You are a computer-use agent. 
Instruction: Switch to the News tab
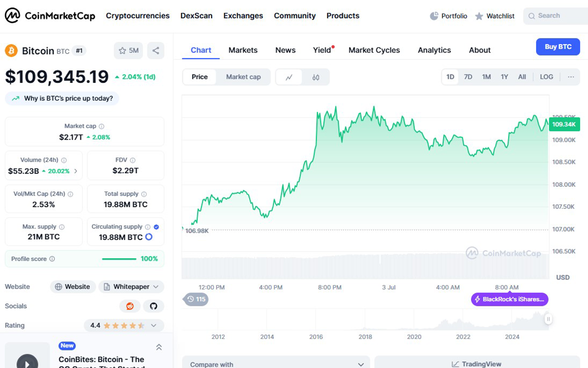(x=285, y=50)
